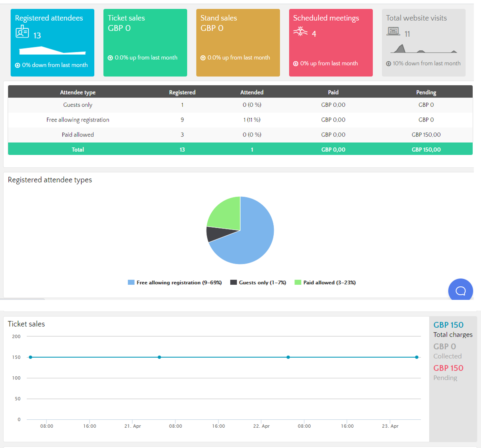
Task: Toggle Guests only legend entry
Action: coord(258,283)
